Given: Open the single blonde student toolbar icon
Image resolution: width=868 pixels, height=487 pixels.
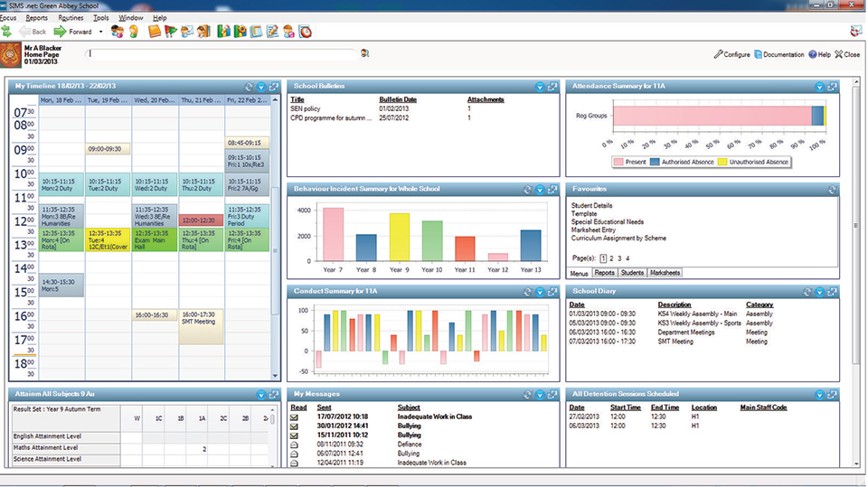Looking at the screenshot, I should coord(134,32).
